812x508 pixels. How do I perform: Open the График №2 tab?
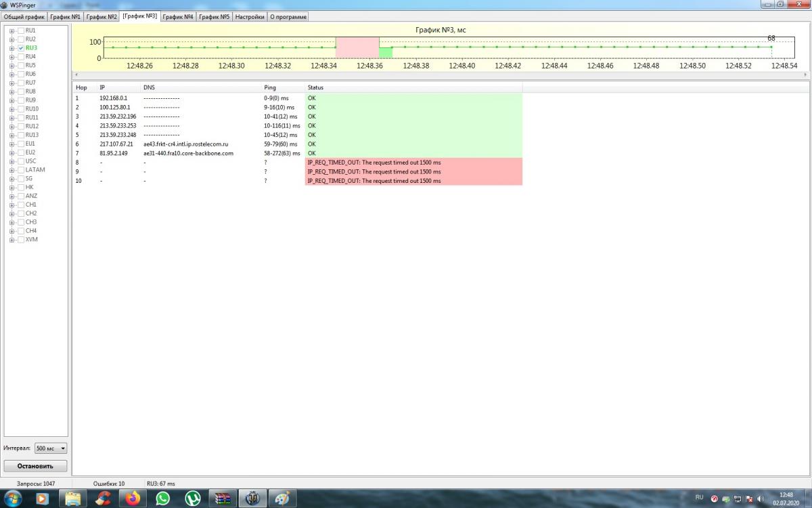click(101, 17)
